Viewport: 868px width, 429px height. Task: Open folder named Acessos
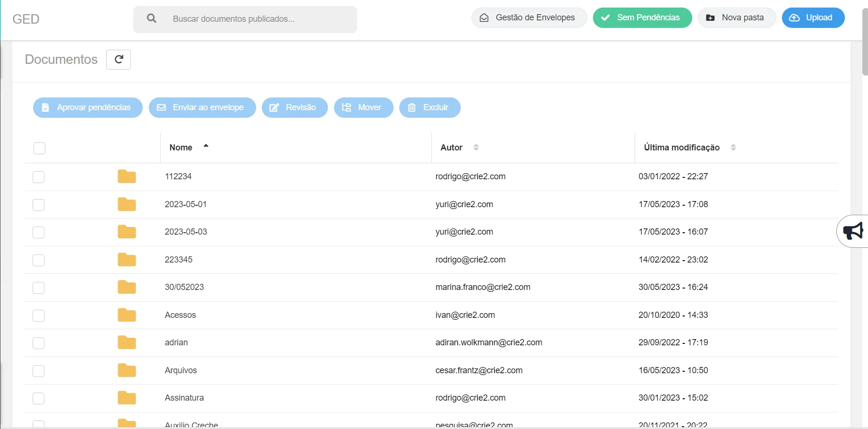[180, 315]
